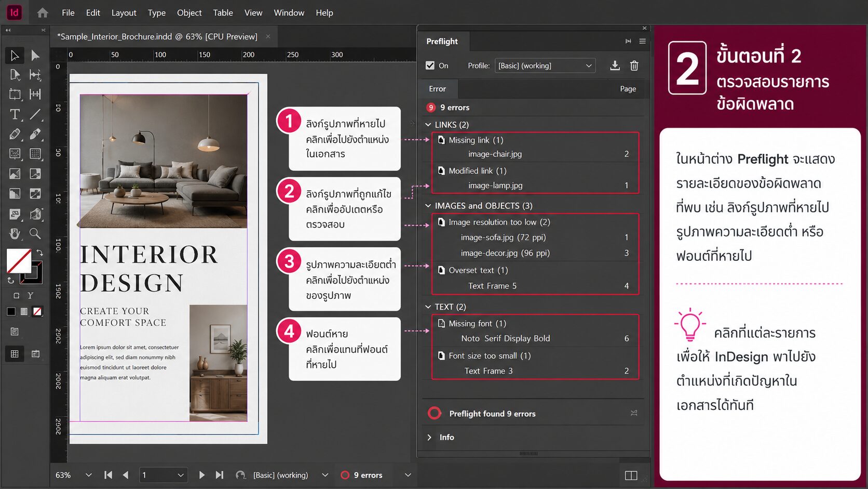Screen dimensions: 868x489
Task: Select the Type tool
Action: pyautogui.click(x=15, y=114)
